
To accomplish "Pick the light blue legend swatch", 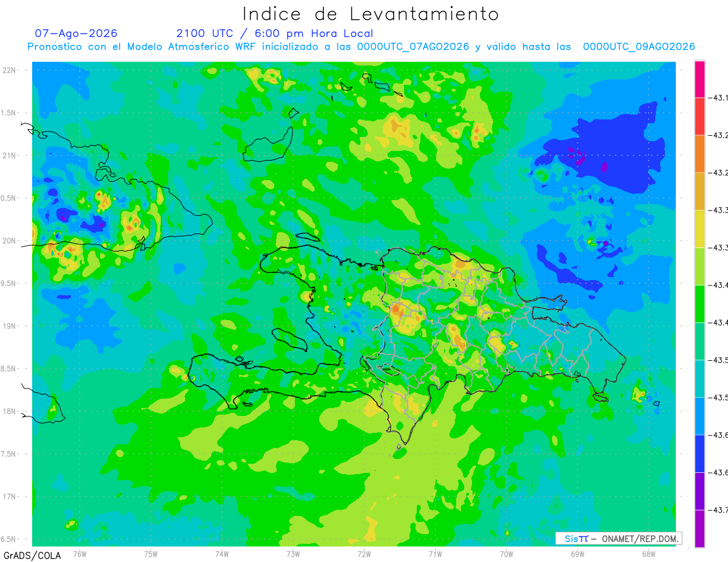I will [x=699, y=416].
